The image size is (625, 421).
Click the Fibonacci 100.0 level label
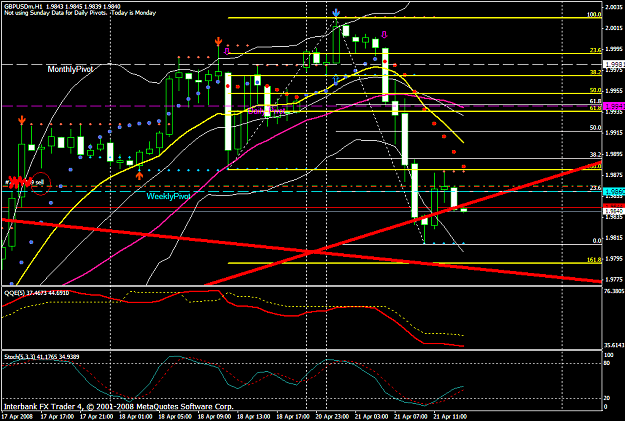pyautogui.click(x=594, y=15)
